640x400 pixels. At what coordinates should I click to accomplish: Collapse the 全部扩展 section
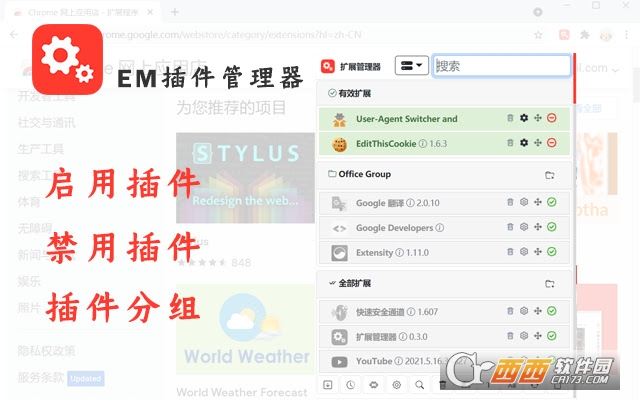coord(331,283)
